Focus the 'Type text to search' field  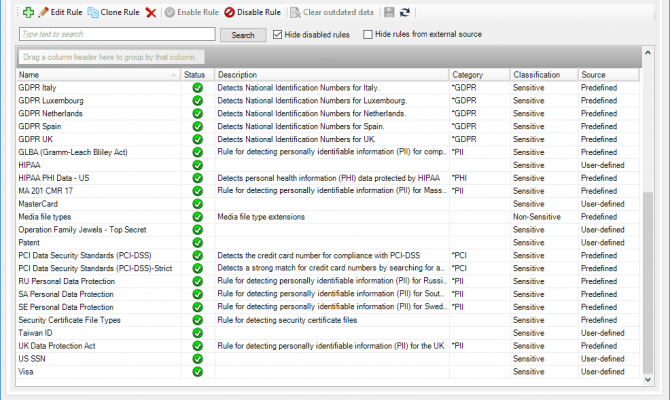(x=117, y=34)
